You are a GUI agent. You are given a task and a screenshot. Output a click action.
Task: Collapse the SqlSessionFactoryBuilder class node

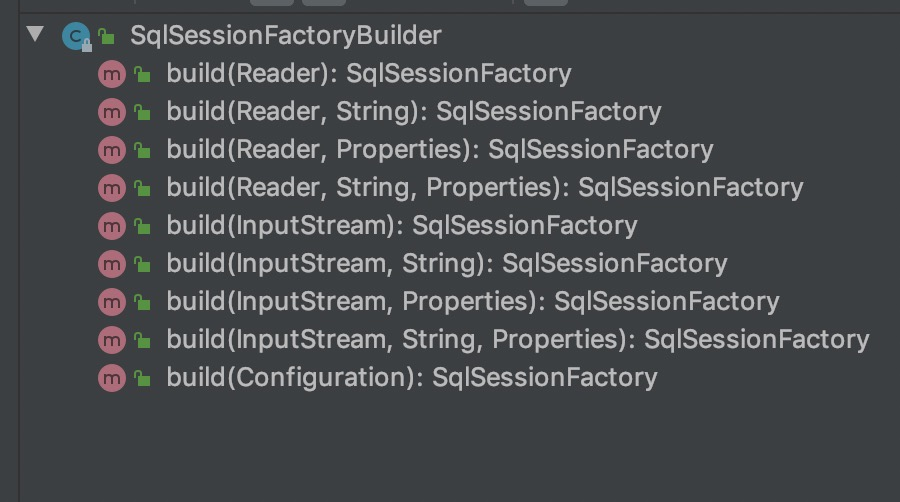tap(36, 33)
